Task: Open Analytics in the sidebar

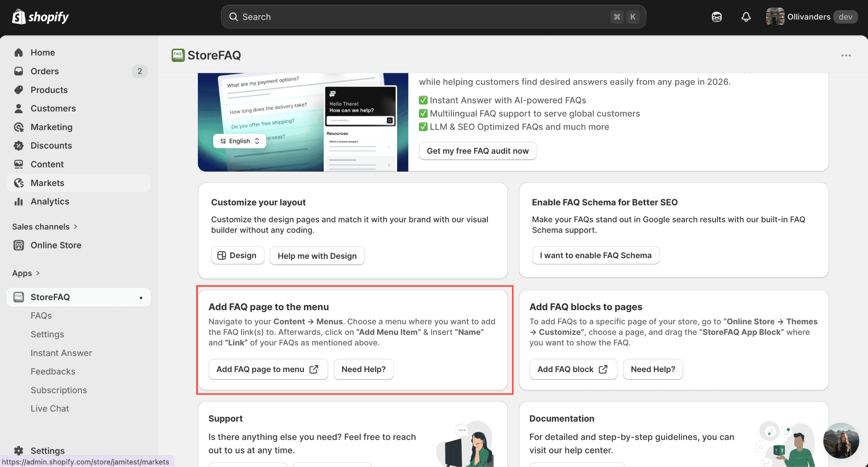Action: [78, 202]
